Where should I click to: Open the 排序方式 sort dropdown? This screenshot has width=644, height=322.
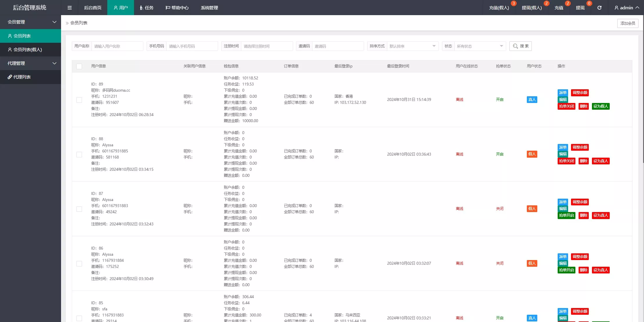[x=412, y=46]
